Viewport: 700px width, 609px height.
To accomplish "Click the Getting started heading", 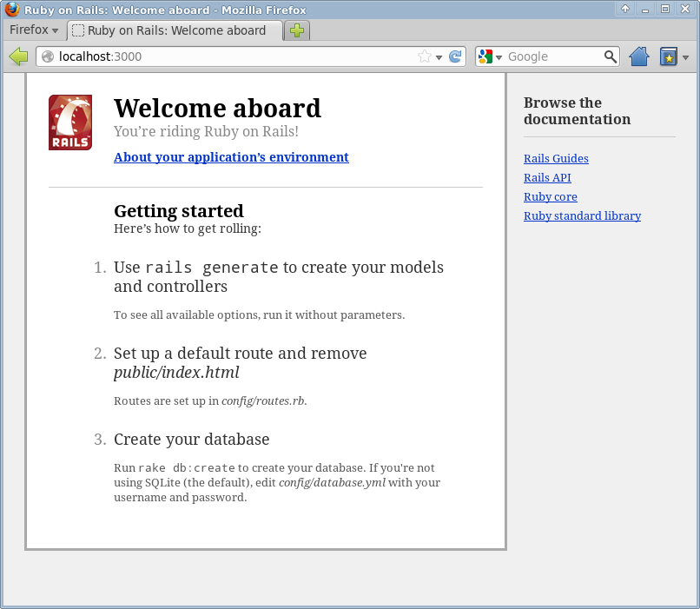I will coord(179,211).
